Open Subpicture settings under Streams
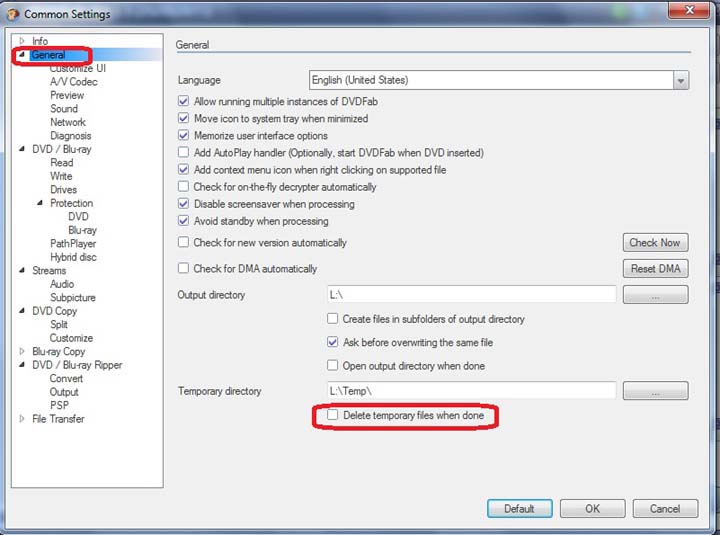 click(x=73, y=298)
